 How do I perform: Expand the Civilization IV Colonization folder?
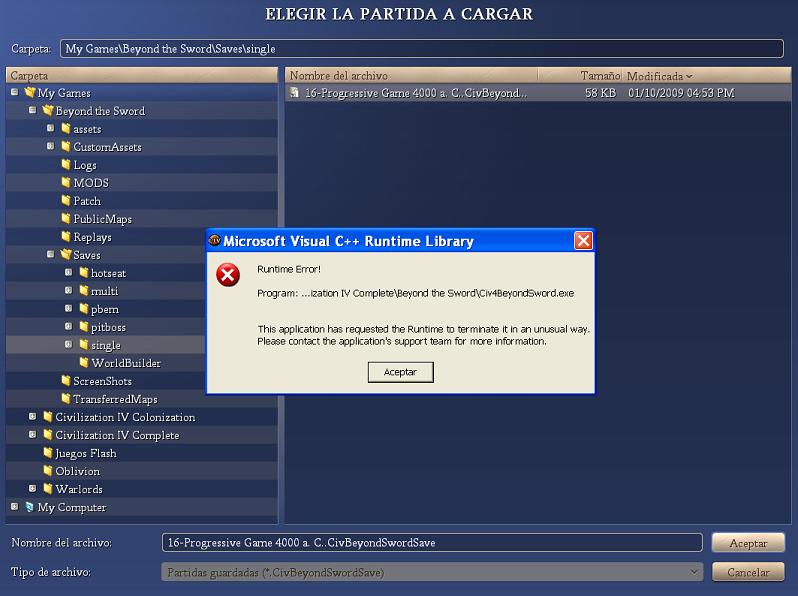tap(32, 417)
